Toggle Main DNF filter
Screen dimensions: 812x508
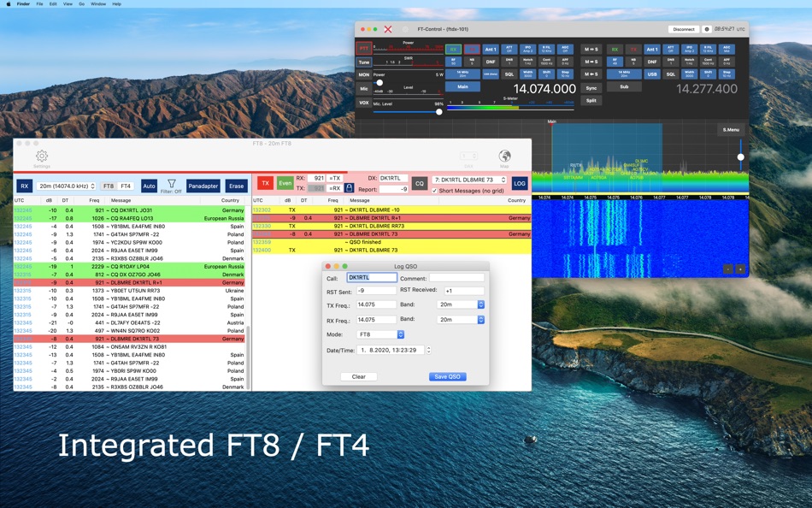pyautogui.click(x=491, y=62)
